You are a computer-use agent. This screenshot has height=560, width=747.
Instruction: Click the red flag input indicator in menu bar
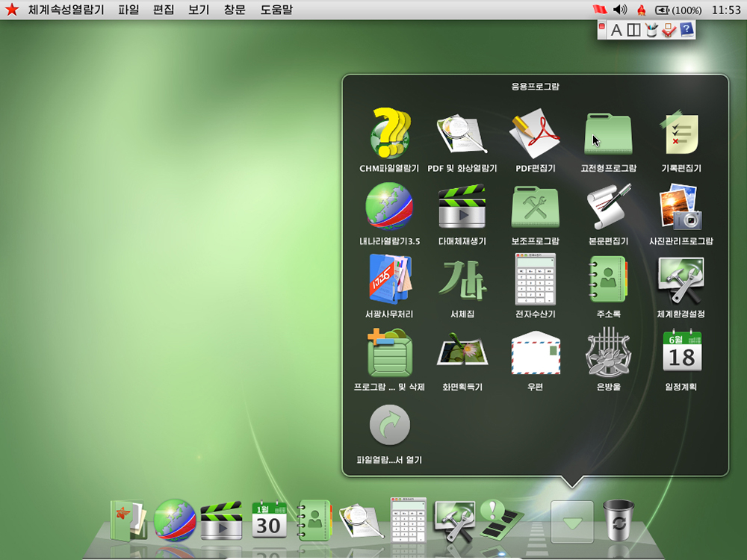pyautogui.click(x=600, y=10)
